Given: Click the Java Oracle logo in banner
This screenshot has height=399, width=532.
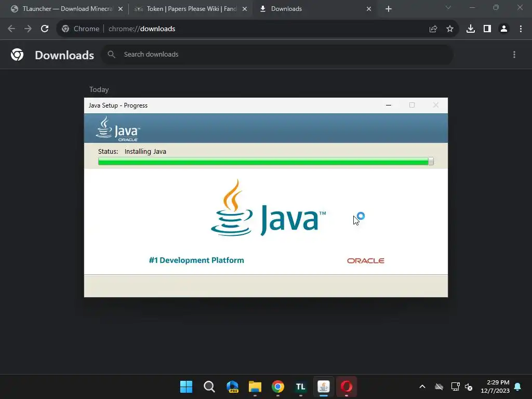Looking at the screenshot, I should tap(118, 129).
